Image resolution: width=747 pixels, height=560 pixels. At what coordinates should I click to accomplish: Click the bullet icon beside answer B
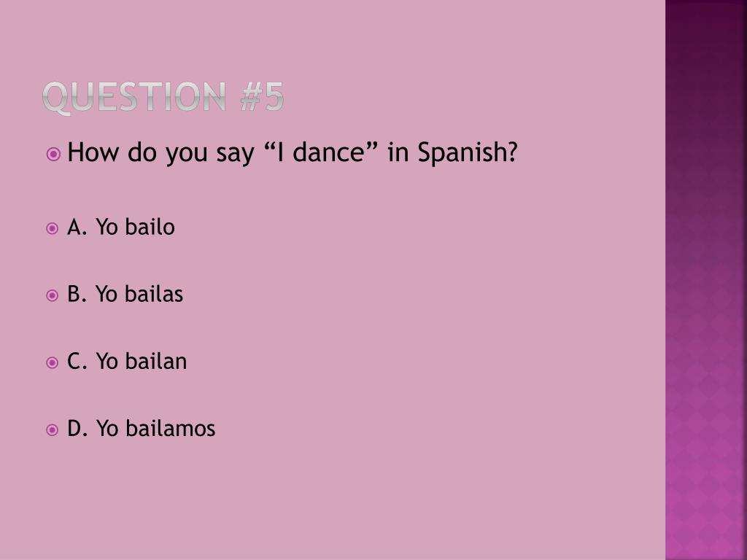point(52,296)
